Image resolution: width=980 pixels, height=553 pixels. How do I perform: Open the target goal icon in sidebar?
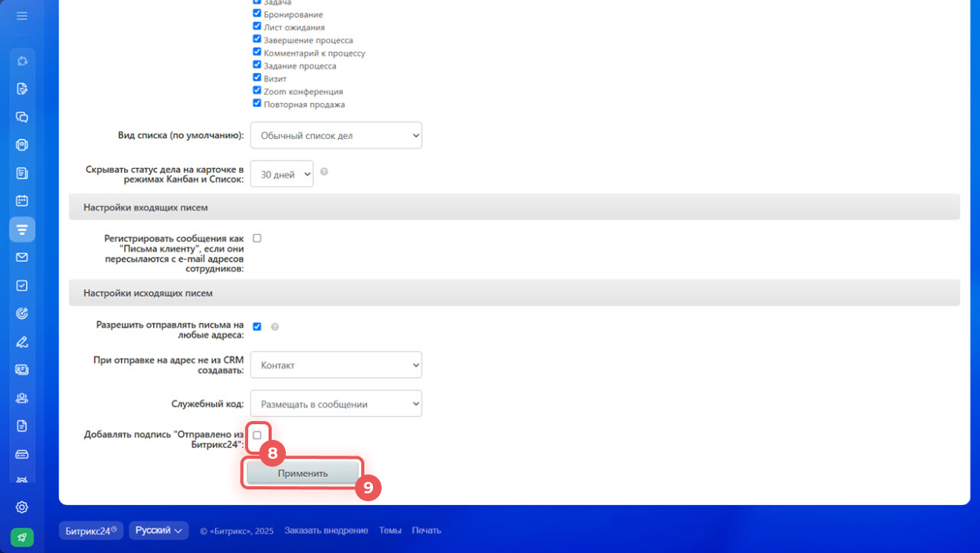(22, 313)
